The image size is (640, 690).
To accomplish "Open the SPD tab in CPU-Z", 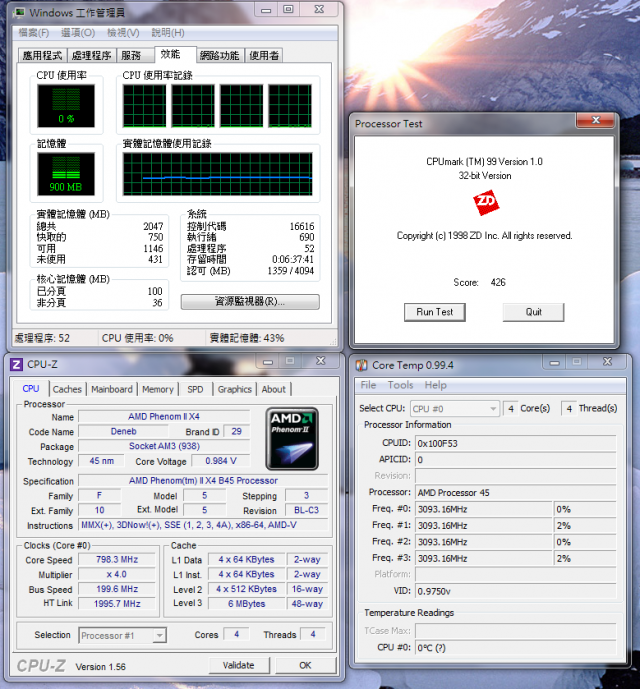I will [x=195, y=389].
